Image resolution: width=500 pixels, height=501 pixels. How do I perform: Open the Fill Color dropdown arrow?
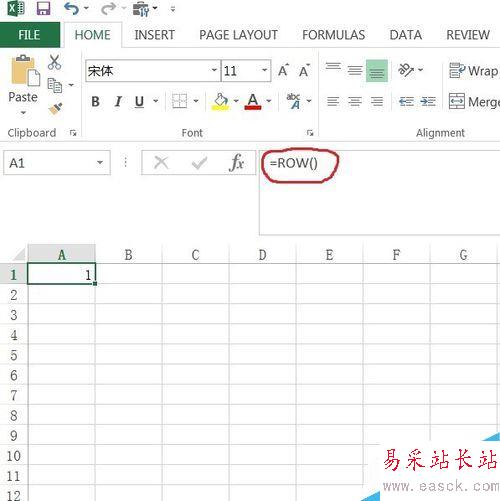click(236, 101)
